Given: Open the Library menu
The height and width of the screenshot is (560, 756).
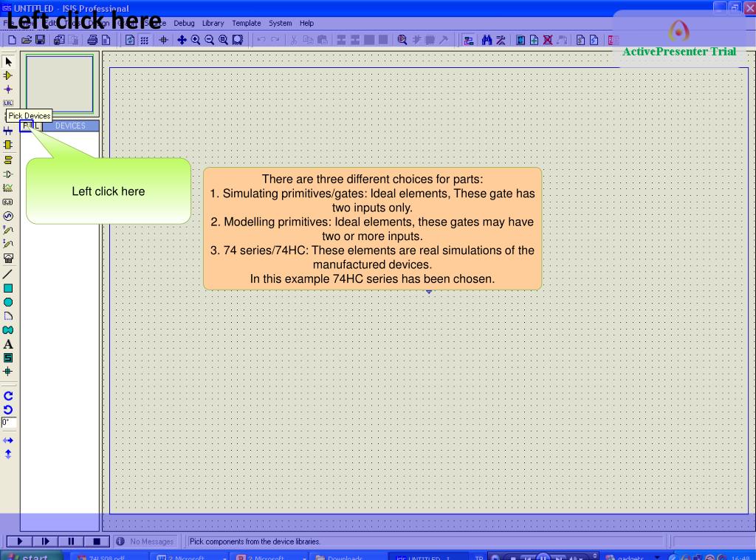Looking at the screenshot, I should pos(213,23).
